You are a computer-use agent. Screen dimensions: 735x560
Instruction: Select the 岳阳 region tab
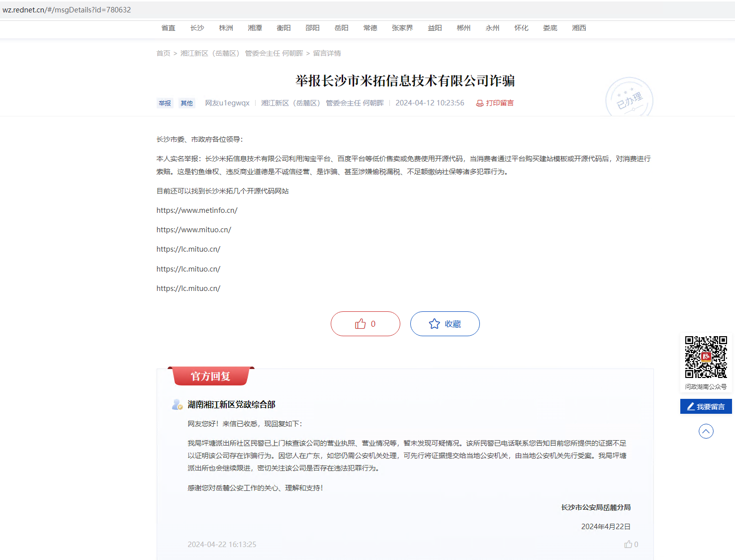pos(342,28)
